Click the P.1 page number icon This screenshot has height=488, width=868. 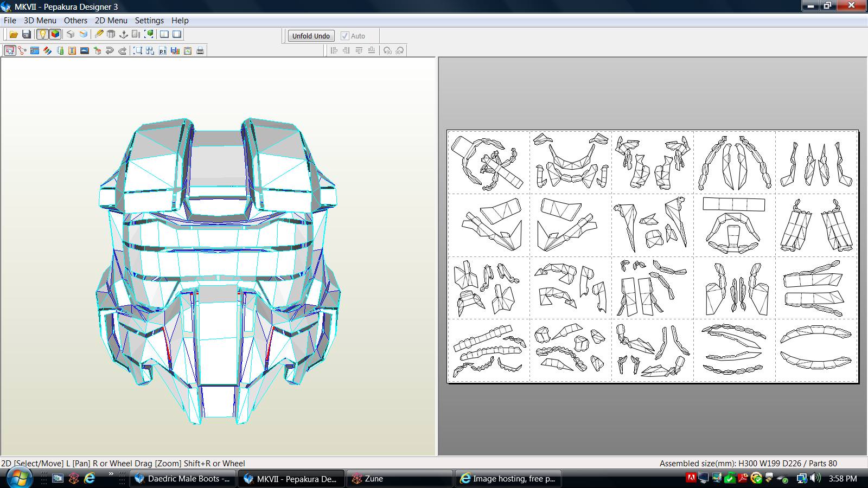pyautogui.click(x=162, y=50)
